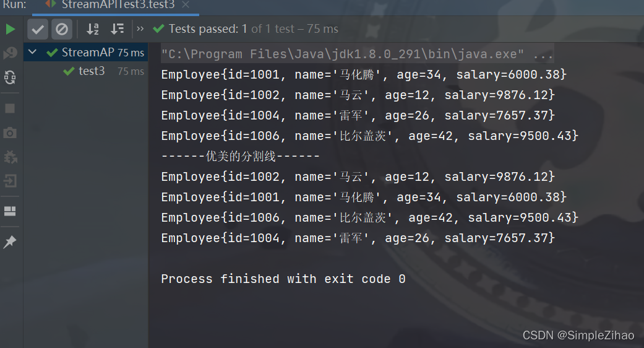Click the green Run test button

[11, 29]
